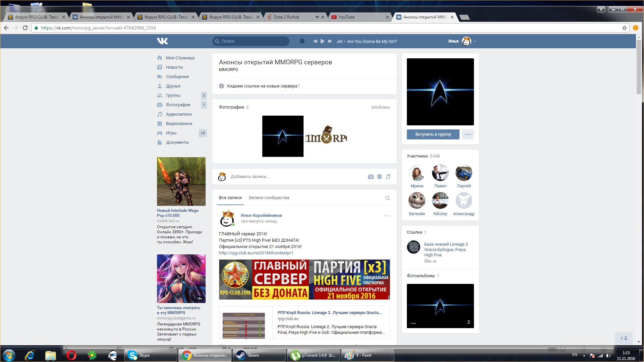Screen dimensions: 644x362
Task: Open the group's main avatar image
Action: click(440, 92)
